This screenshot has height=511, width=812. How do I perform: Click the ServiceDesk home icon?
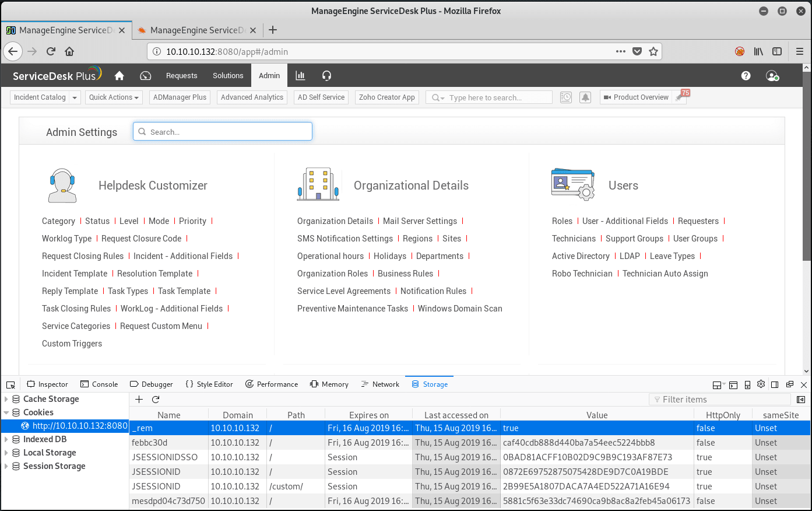(119, 75)
